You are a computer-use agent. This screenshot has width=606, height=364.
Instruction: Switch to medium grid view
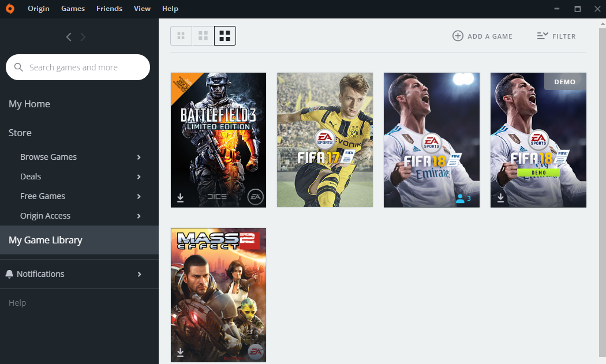203,36
